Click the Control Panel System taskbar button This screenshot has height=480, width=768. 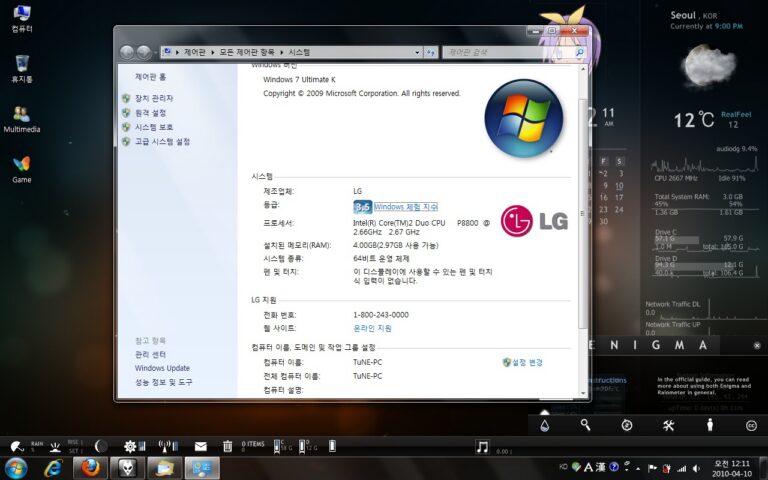pos(201,468)
